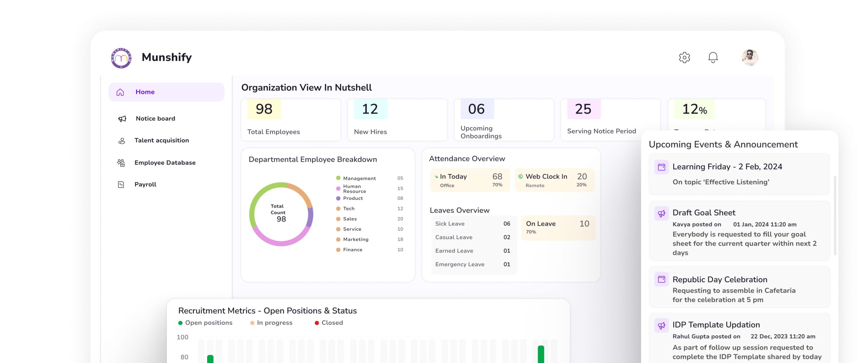Click the announcements panel scrollbar
This screenshot has height=363, width=868.
tap(835, 215)
